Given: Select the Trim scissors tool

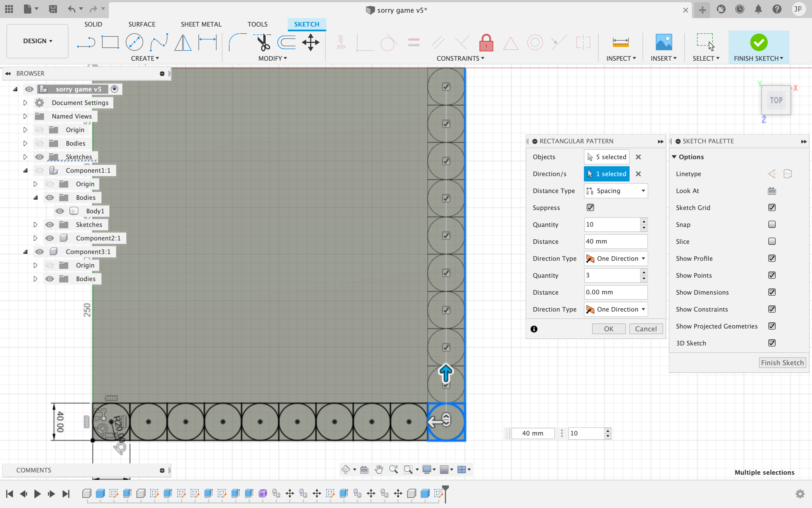Looking at the screenshot, I should coord(262,43).
